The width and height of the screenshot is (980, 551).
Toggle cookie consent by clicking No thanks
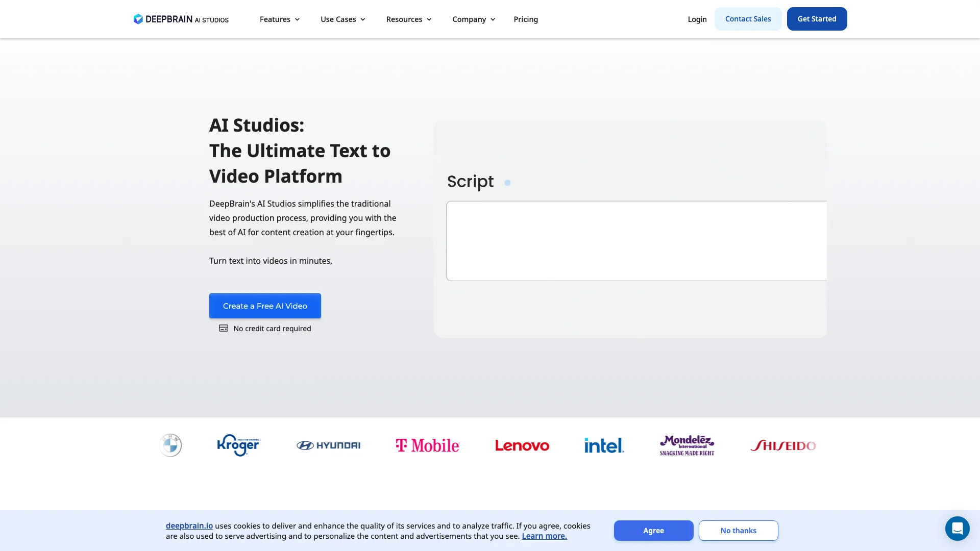pos(739,530)
